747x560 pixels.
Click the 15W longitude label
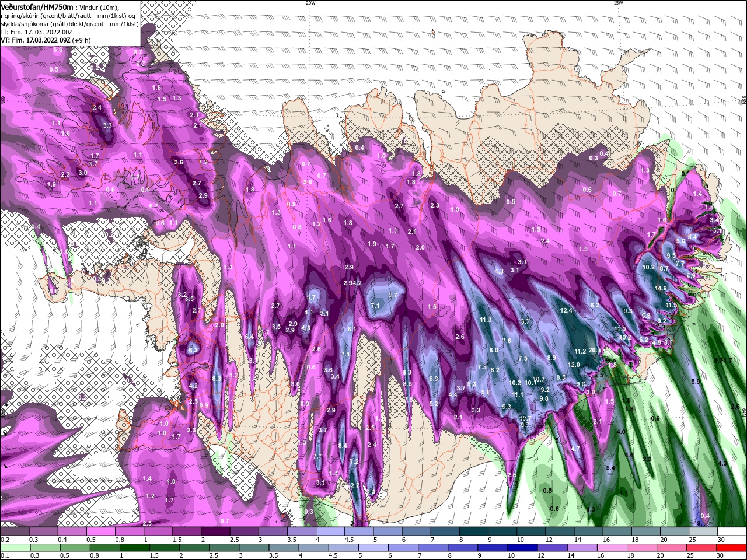coord(618,3)
